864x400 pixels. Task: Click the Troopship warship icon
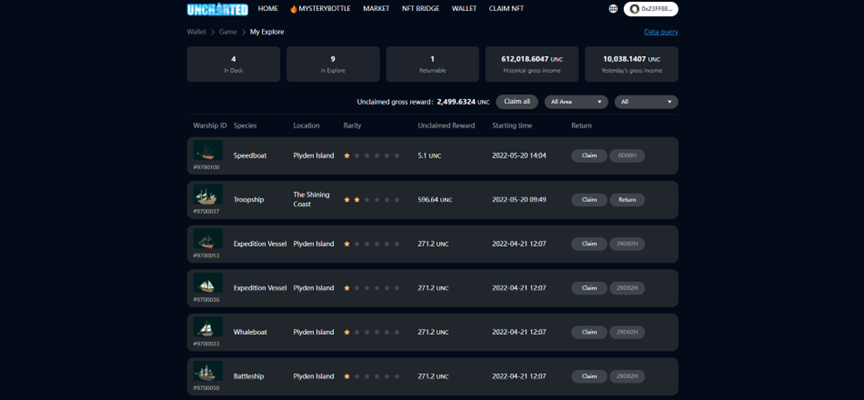(x=208, y=196)
